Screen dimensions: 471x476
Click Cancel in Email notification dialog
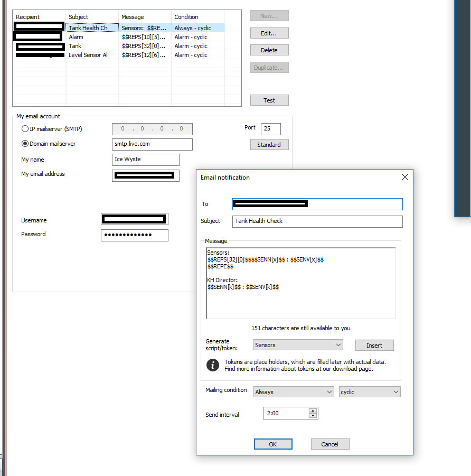coord(330,444)
